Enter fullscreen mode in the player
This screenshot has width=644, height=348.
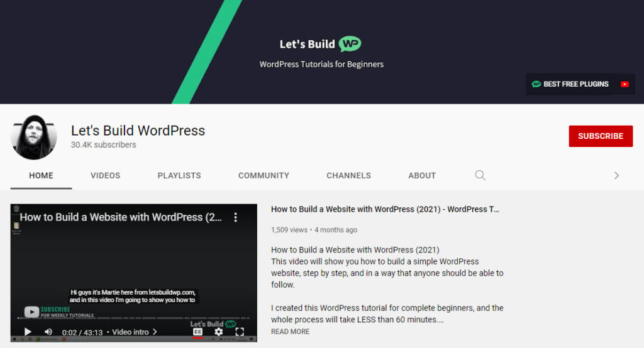click(240, 332)
